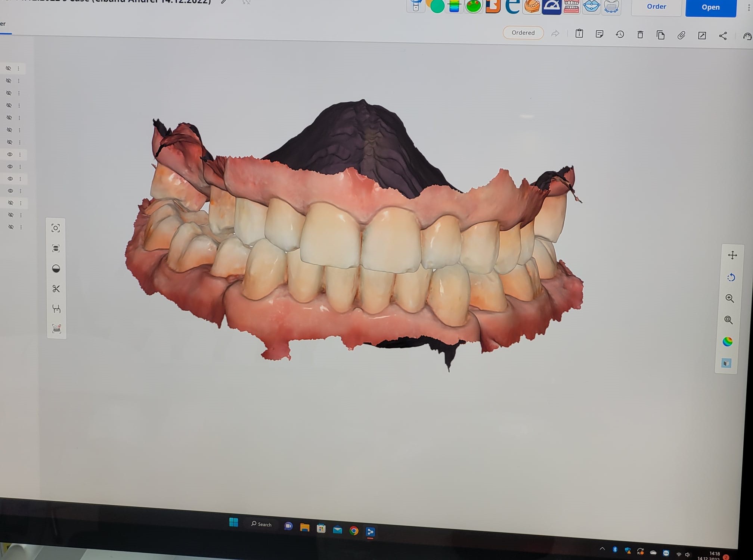Click the Order button

pos(656,6)
